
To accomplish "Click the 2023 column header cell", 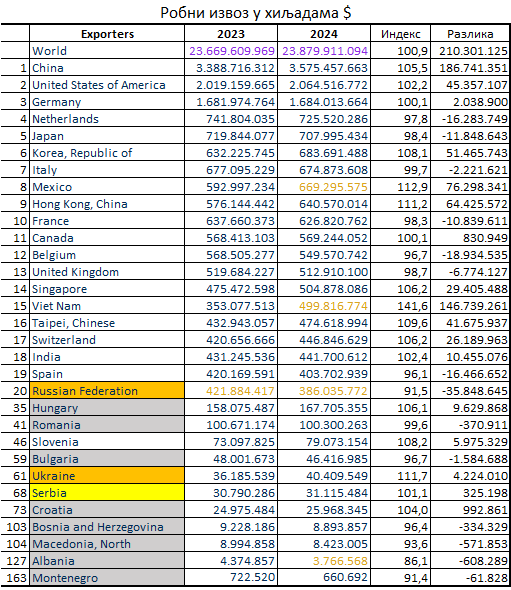I will pos(231,33).
